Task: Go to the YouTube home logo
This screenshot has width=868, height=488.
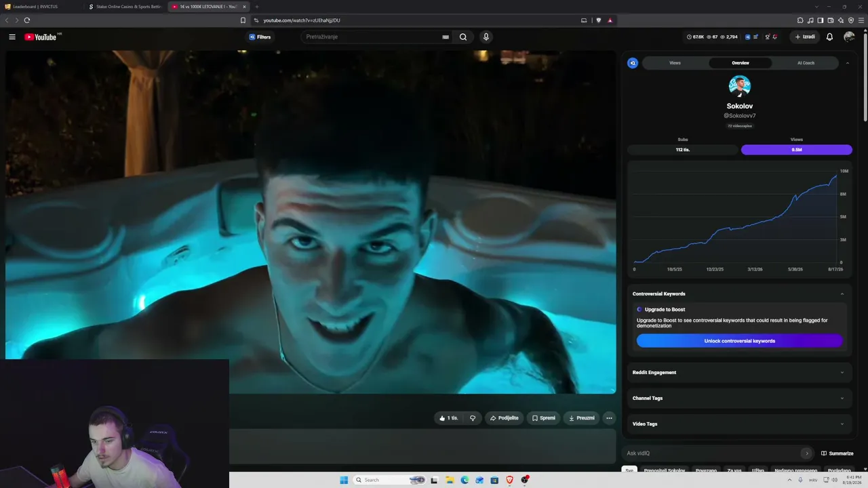Action: (41, 37)
